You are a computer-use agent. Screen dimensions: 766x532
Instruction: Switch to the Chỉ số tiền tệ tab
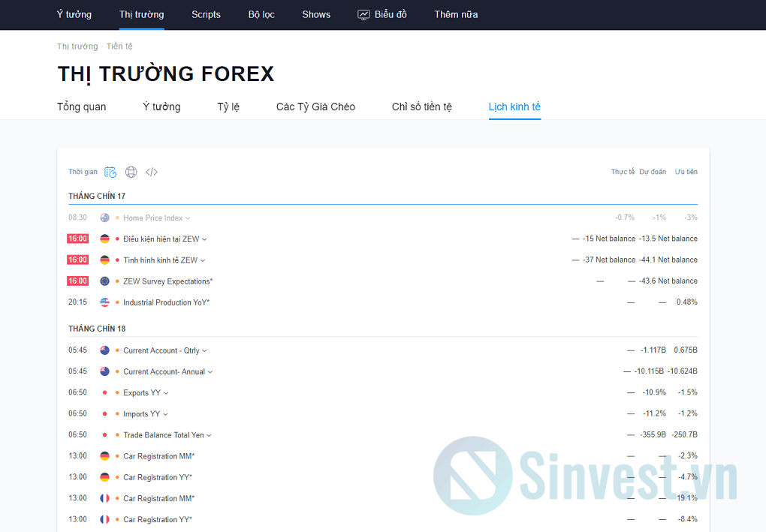[x=421, y=107]
